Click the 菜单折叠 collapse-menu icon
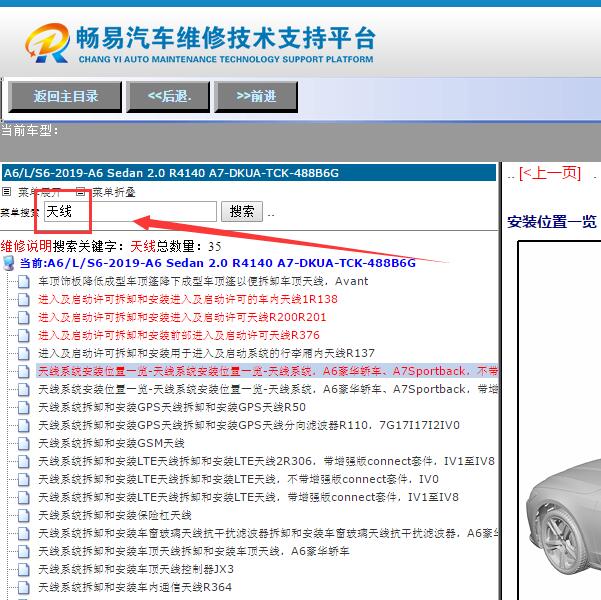Screen dimensions: 601x600 tap(80, 191)
